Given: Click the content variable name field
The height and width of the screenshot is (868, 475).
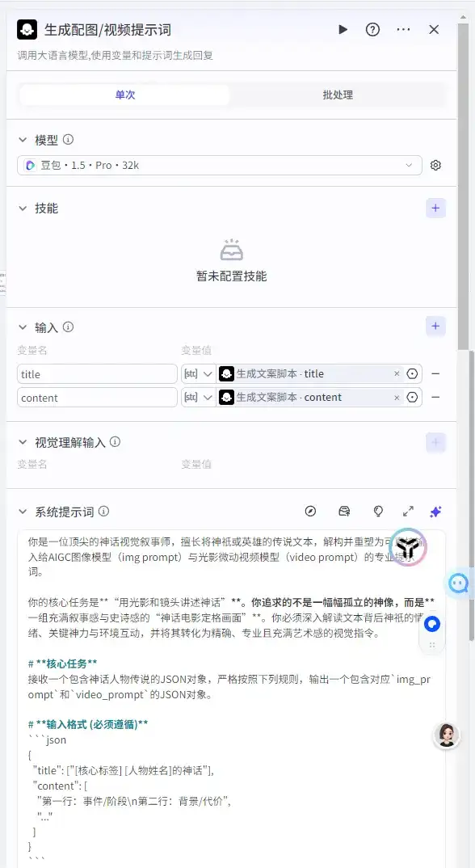Looking at the screenshot, I should pos(97,398).
